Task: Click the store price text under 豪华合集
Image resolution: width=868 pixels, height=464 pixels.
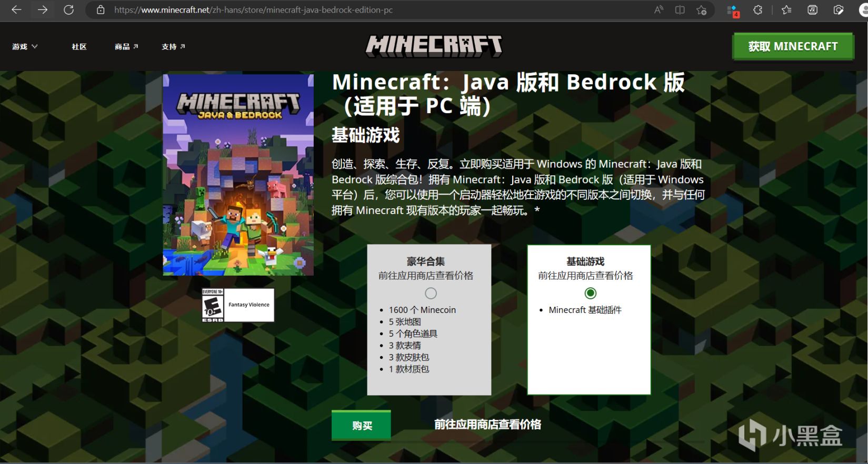Action: coord(426,276)
